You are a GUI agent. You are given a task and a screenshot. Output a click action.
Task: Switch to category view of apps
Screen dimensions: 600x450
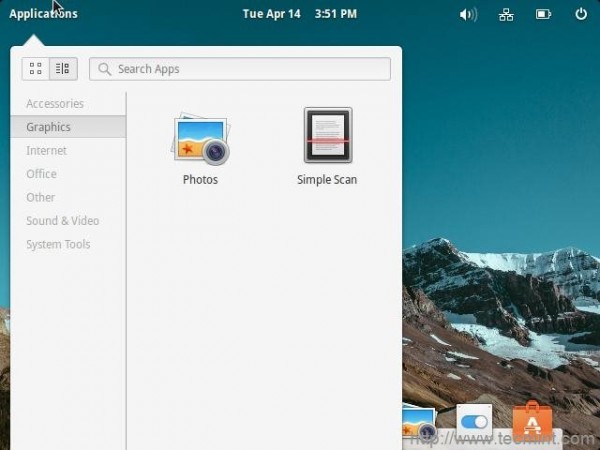(x=63, y=69)
